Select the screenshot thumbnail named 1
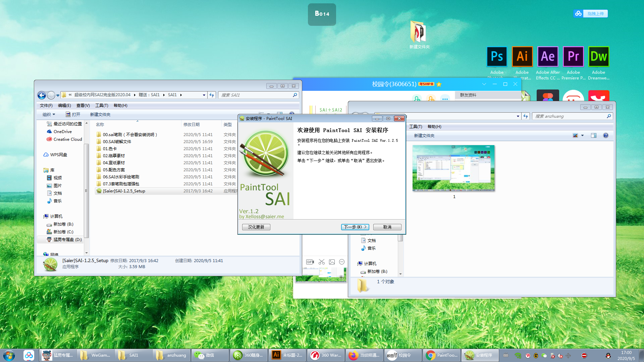The height and width of the screenshot is (362, 644). 453,172
